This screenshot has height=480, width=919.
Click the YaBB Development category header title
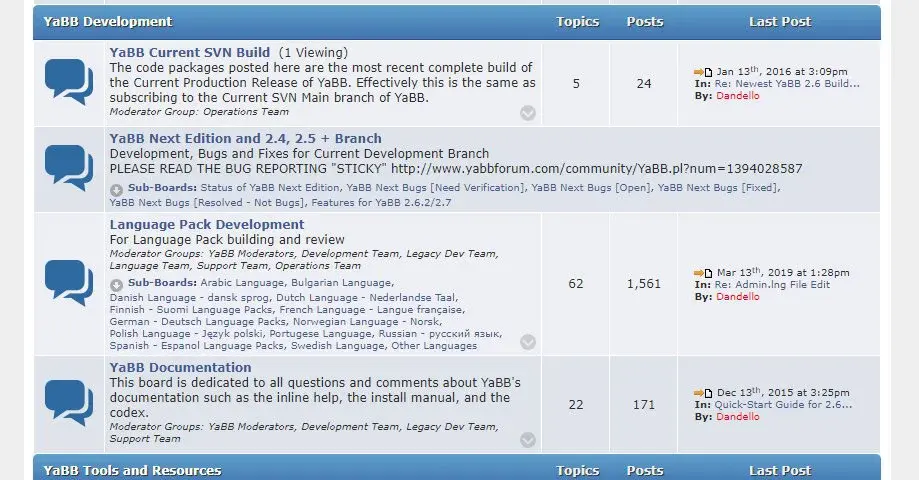(x=108, y=22)
